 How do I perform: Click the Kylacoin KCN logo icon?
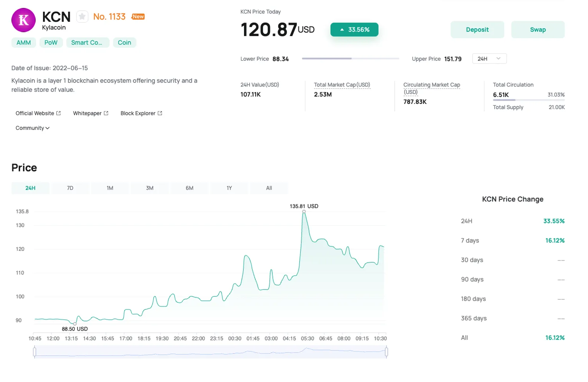(x=24, y=20)
